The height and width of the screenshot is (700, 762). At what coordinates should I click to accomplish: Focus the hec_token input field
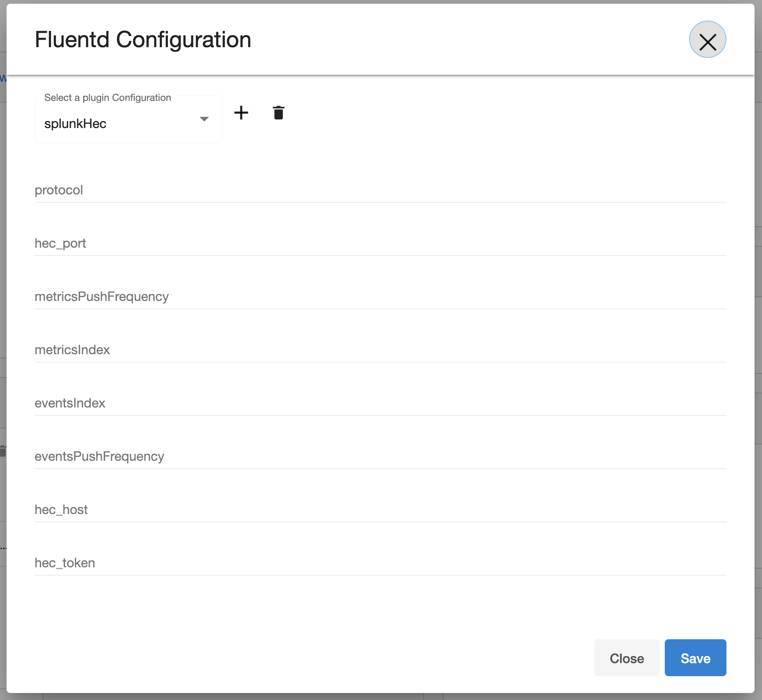(x=380, y=563)
